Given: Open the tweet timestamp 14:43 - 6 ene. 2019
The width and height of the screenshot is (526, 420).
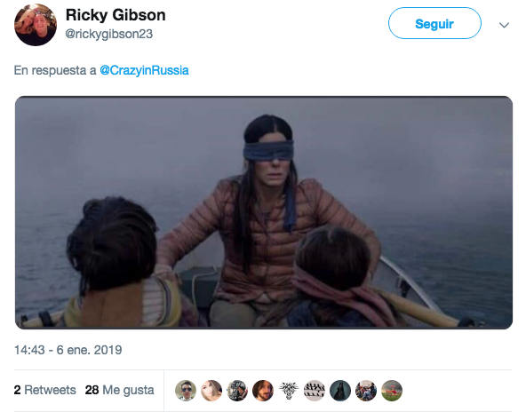Looking at the screenshot, I should pos(68,350).
